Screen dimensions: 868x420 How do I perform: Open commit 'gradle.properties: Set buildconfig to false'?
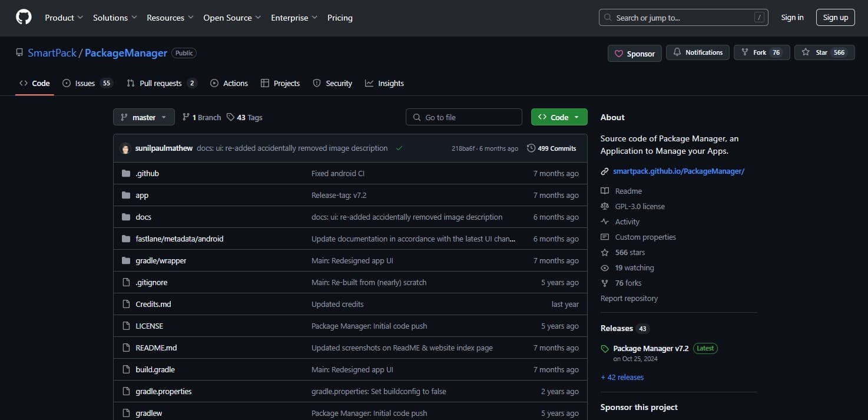pos(379,391)
